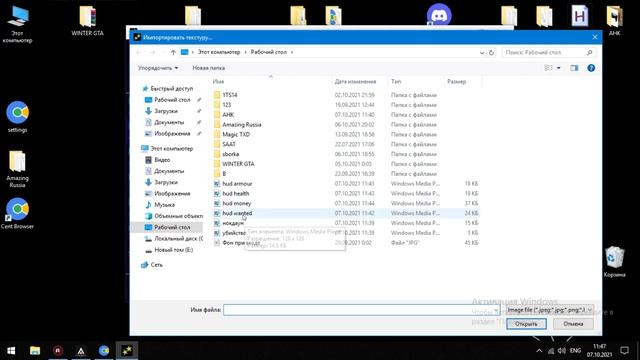Open the Magic TXD folder
640x360 pixels.
(236, 134)
